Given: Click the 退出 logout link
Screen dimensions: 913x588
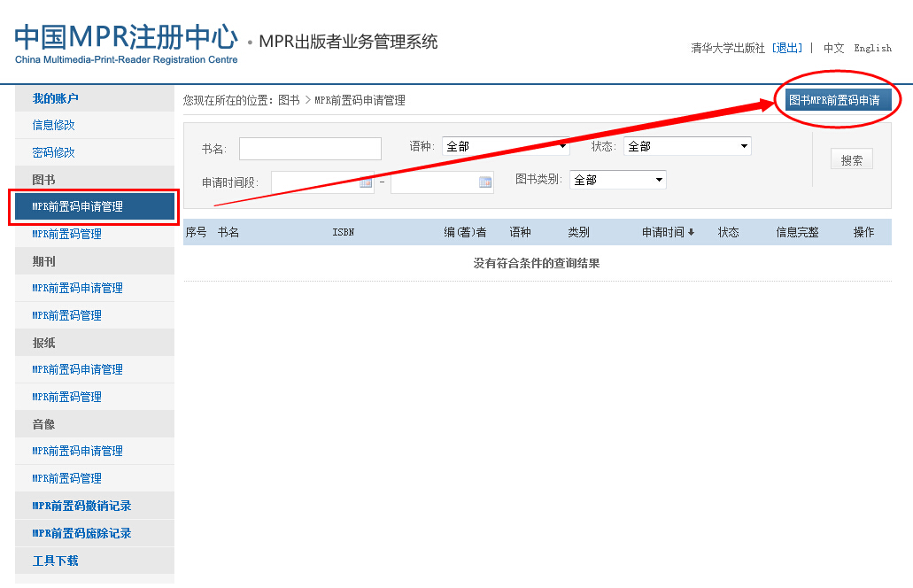Looking at the screenshot, I should (x=787, y=49).
